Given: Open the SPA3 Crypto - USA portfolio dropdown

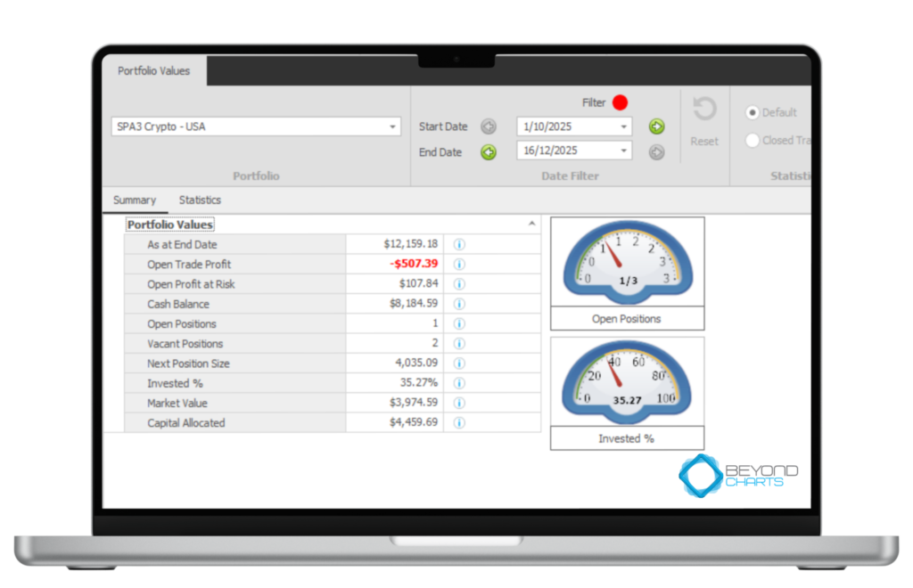Looking at the screenshot, I should [x=392, y=127].
